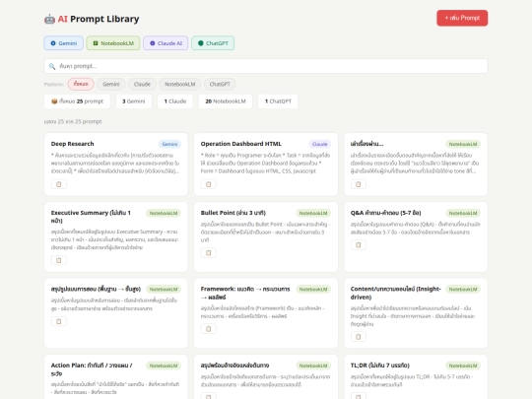
Task: Click the magnifier icon in search bar
Action: [52, 66]
